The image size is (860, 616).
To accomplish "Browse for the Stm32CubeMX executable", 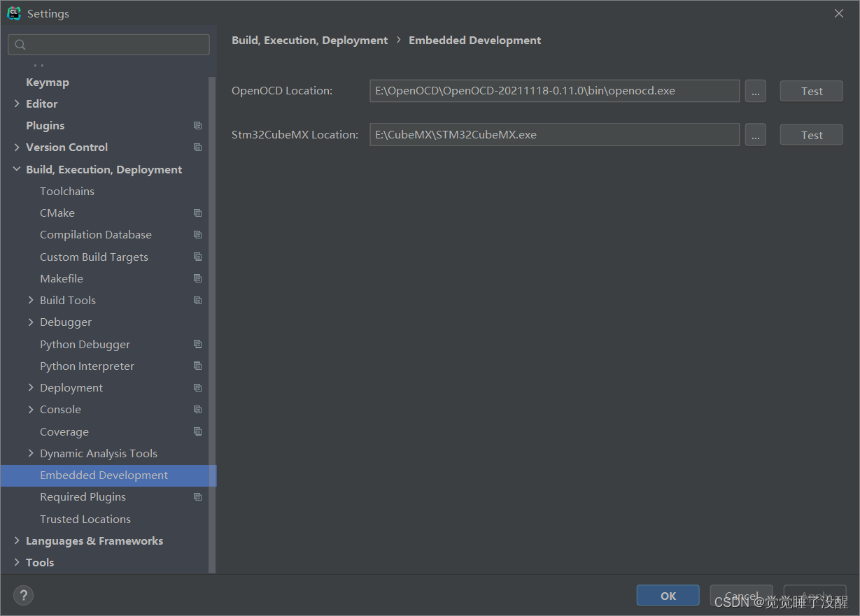I will click(755, 135).
